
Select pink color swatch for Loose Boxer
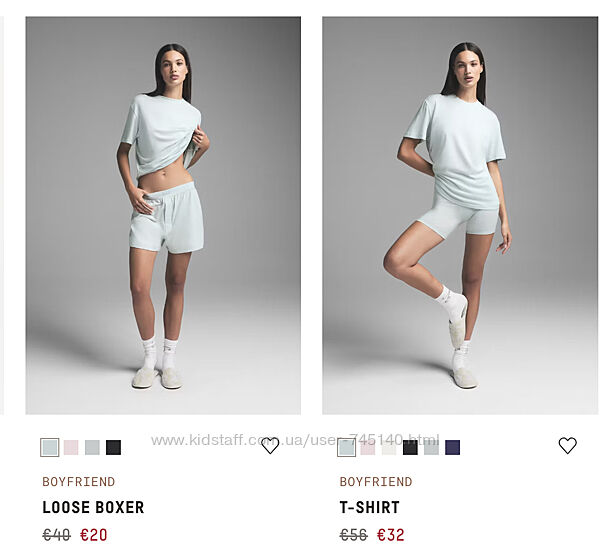71,447
